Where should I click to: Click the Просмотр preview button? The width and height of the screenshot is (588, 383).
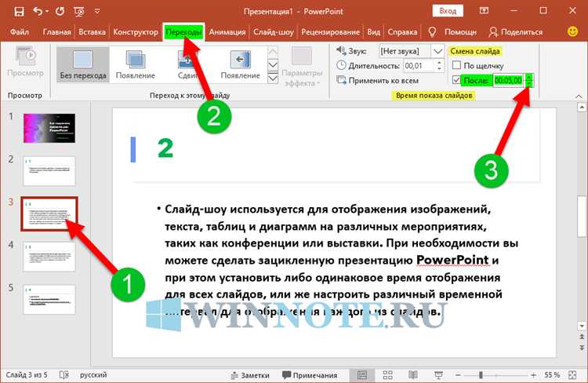[25, 62]
